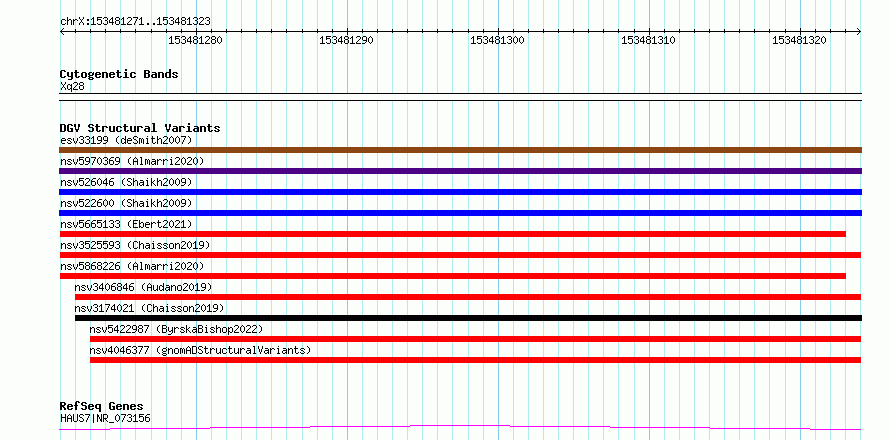Viewport: 890px width, 440px height.
Task: Click the chrX:153481271..153481323 coordinate label
Action: coord(135,21)
